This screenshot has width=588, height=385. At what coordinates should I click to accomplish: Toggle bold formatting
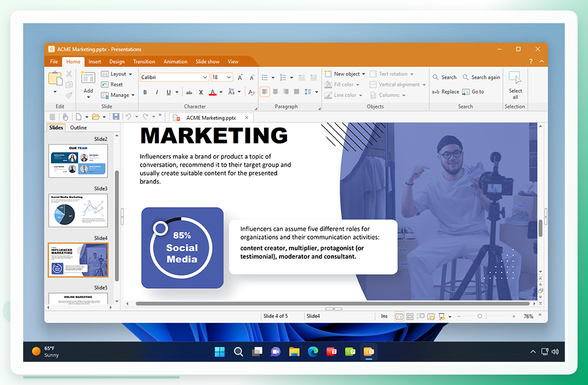coord(145,92)
